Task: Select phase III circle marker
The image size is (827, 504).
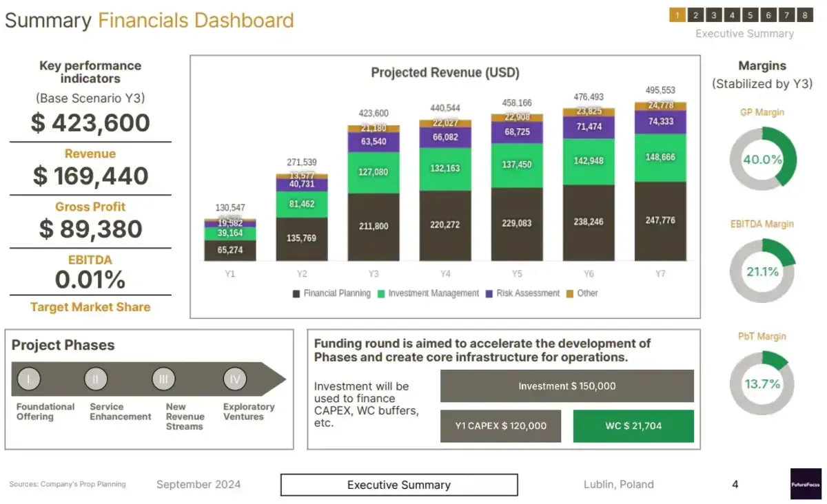Action: (164, 379)
